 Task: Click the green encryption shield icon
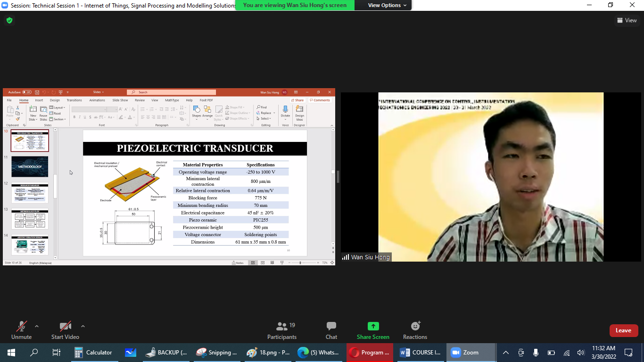[x=9, y=20]
